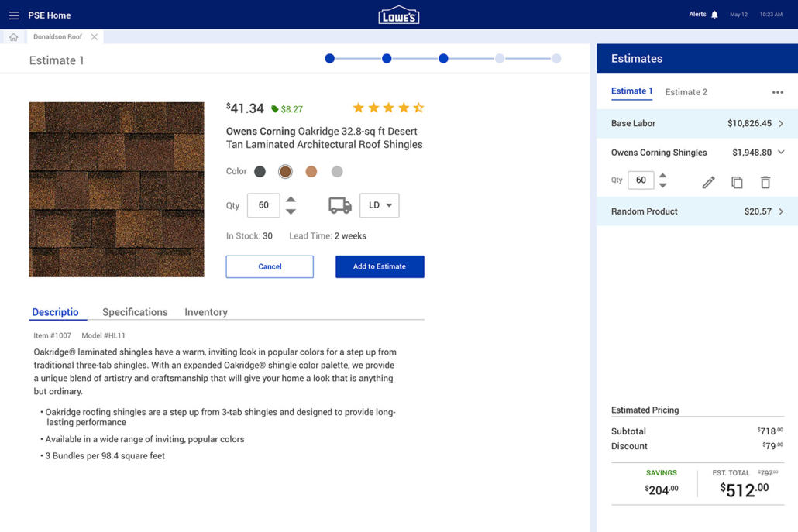Increase product quantity with up arrow
This screenshot has width=798, height=532.
tap(291, 199)
